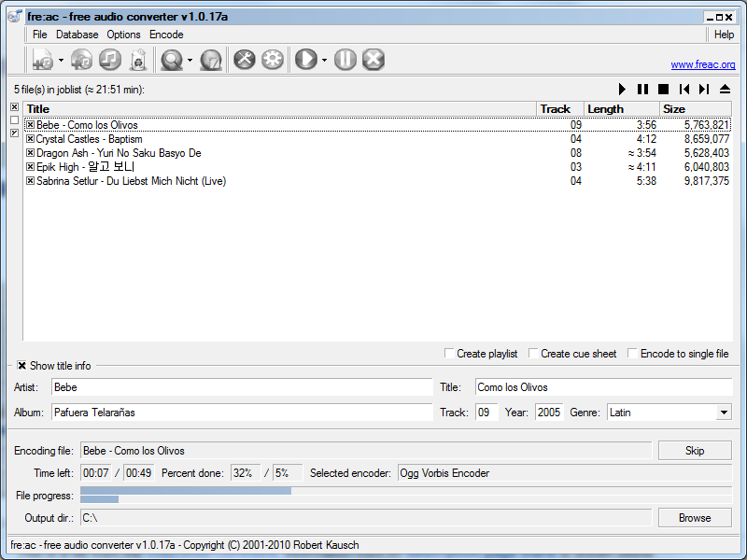The height and width of the screenshot is (560, 747).
Task: Enable Encode to single file checkbox
Action: coord(632,354)
